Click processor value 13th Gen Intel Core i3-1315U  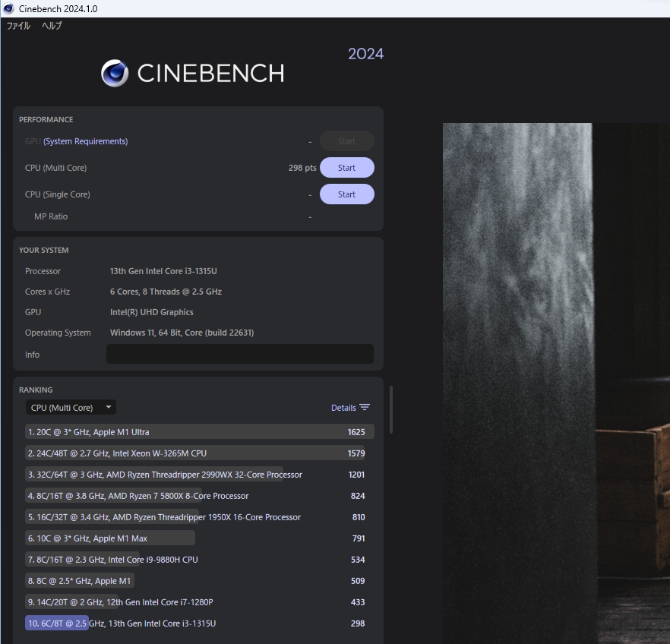tap(163, 271)
